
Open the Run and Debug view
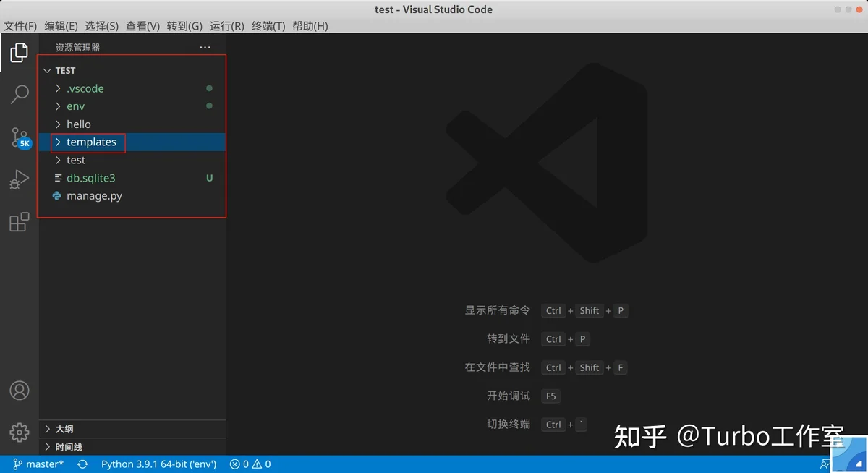tap(20, 179)
